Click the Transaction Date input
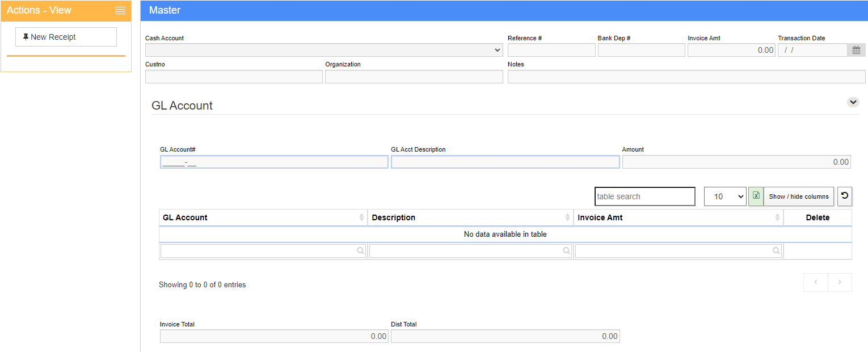This screenshot has width=868, height=352. 812,50
